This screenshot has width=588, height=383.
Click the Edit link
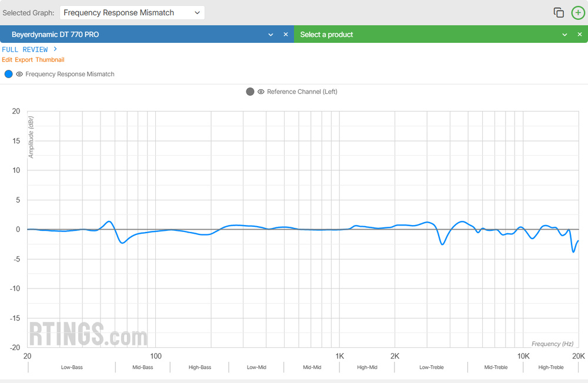7,60
